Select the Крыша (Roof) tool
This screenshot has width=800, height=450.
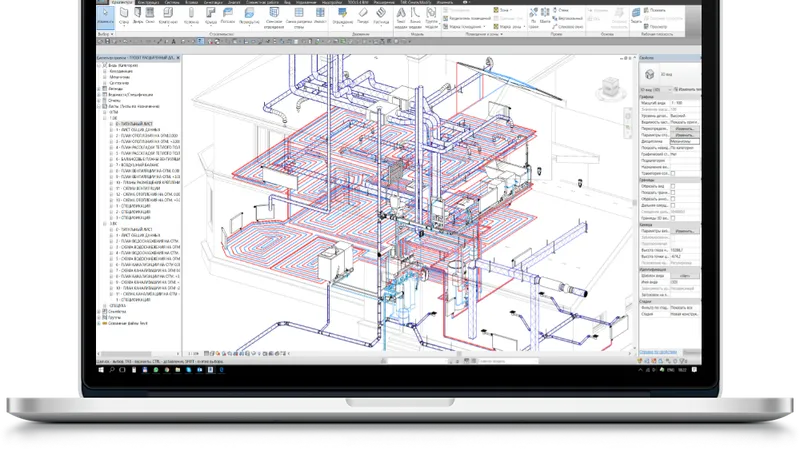[211, 16]
